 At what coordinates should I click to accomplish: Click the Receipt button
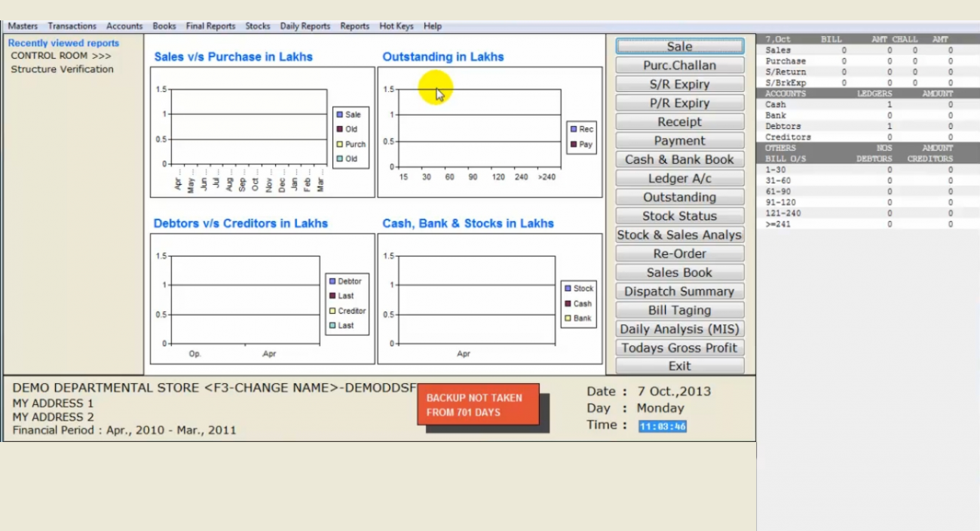point(679,121)
